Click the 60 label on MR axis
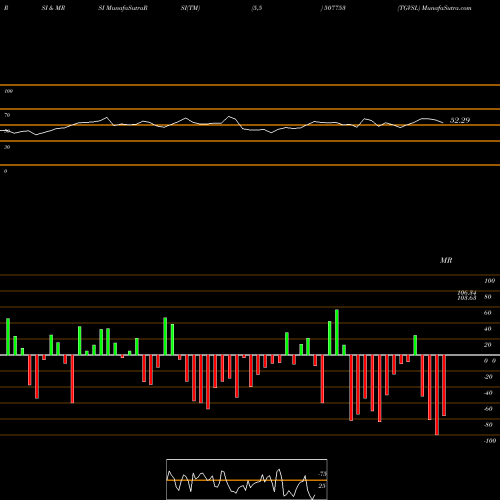The height and width of the screenshot is (500, 500). tap(488, 313)
